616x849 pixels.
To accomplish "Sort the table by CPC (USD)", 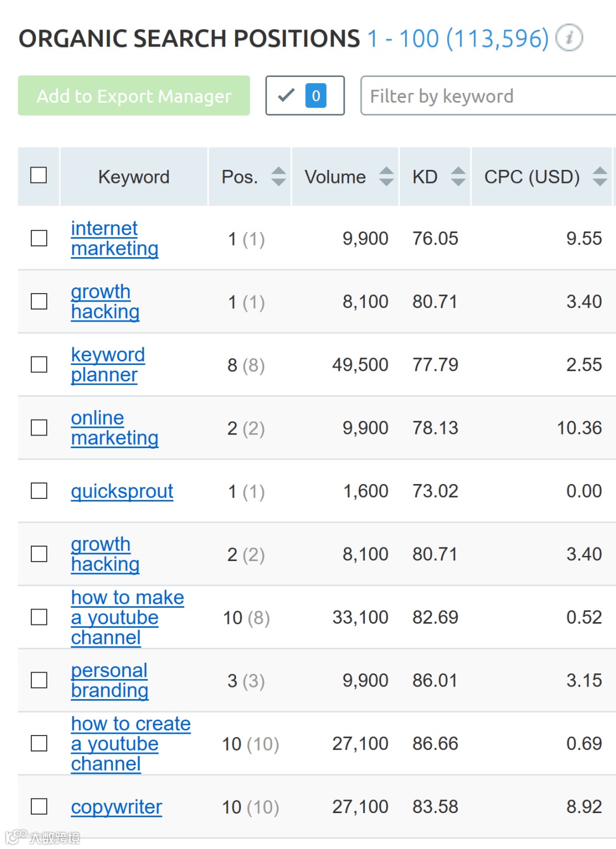I will click(599, 176).
